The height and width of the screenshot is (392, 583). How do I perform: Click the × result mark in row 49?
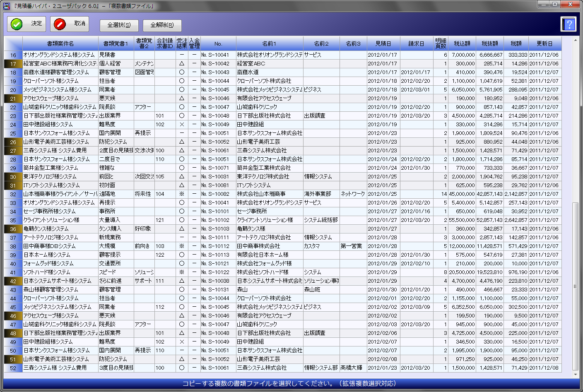(182, 342)
